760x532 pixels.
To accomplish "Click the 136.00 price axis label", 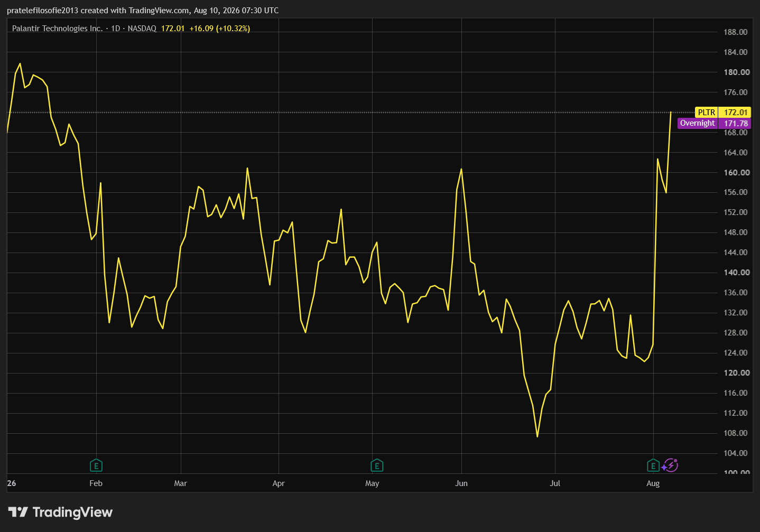I will (x=736, y=293).
